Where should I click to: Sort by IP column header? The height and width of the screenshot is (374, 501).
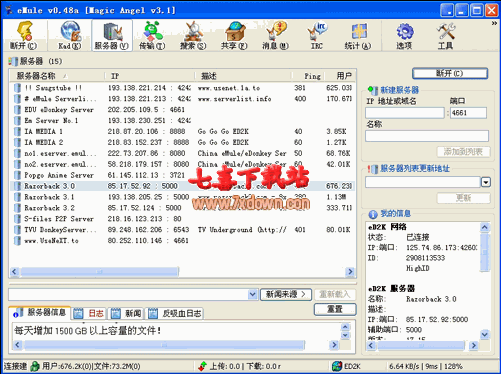(150, 76)
